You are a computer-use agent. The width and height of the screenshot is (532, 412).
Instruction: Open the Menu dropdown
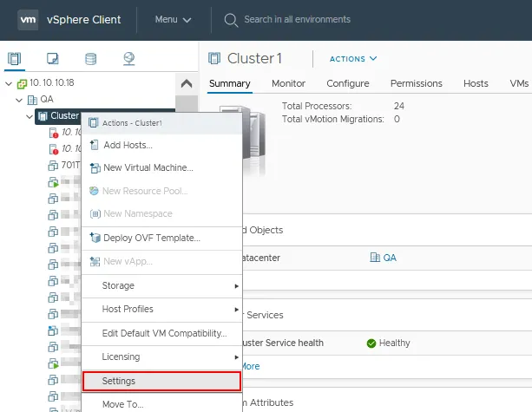[173, 19]
